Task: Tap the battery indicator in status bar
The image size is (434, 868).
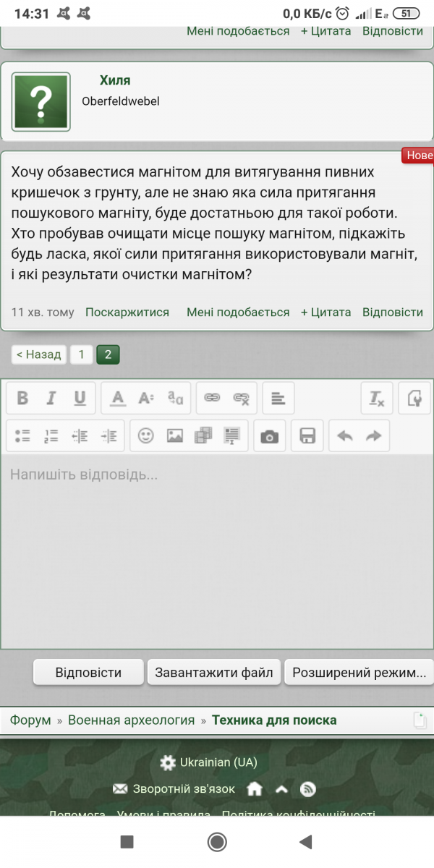Action: pos(408,13)
